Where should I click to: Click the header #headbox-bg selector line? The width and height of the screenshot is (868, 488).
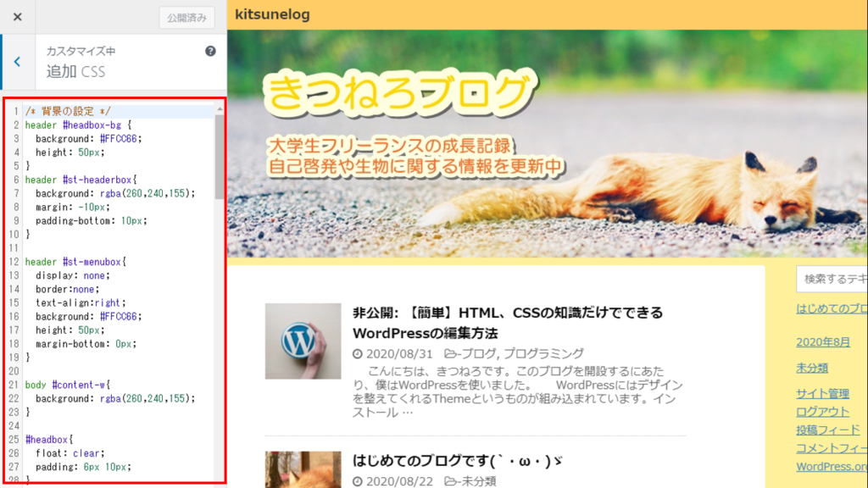tap(78, 125)
